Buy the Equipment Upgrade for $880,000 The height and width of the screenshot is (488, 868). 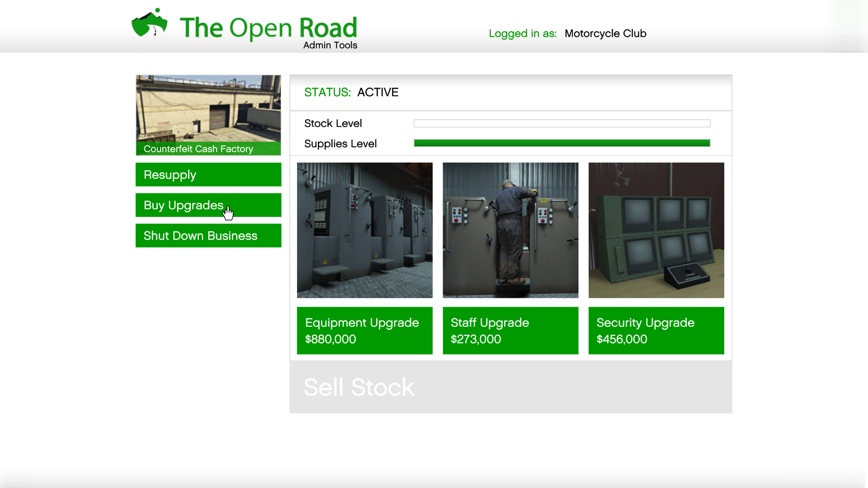(364, 330)
